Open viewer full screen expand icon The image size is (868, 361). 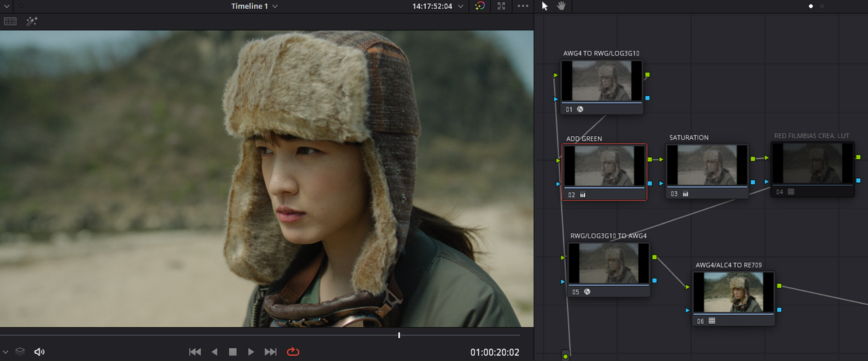pos(501,6)
